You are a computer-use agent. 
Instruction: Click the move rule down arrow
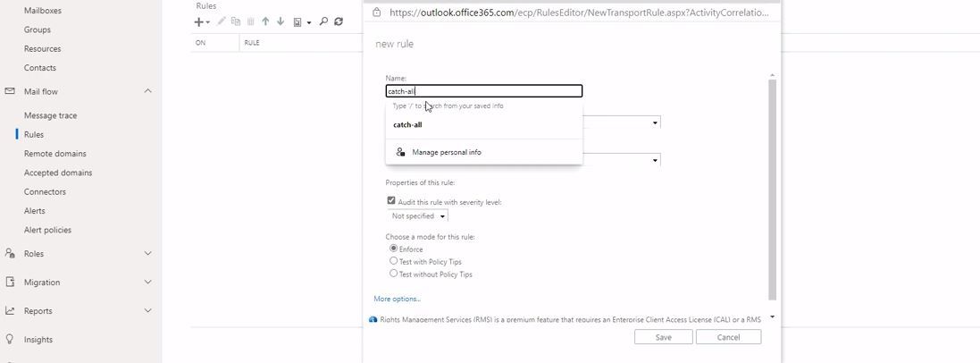[281, 21]
